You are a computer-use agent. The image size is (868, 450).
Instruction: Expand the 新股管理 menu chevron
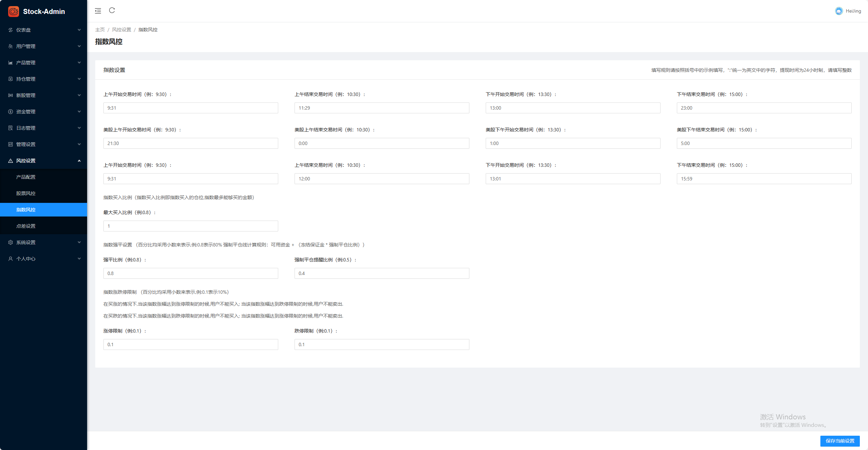click(x=79, y=95)
